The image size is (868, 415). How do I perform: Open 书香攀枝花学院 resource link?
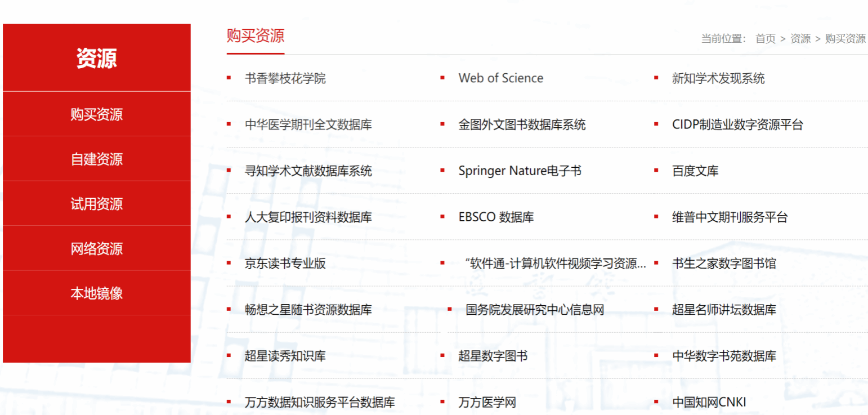(x=285, y=78)
